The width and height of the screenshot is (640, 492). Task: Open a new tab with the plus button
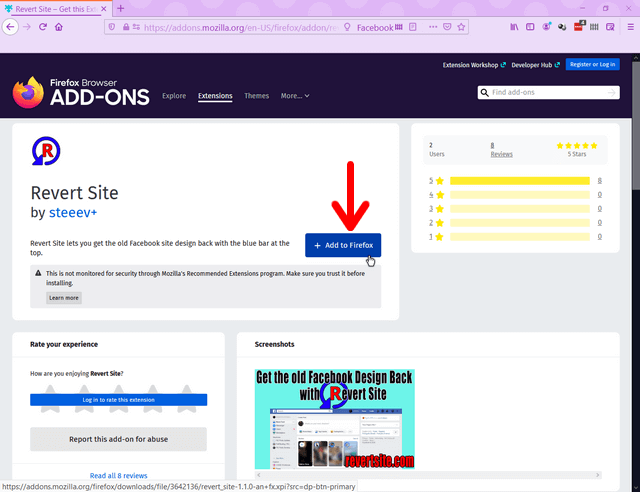point(120,8)
